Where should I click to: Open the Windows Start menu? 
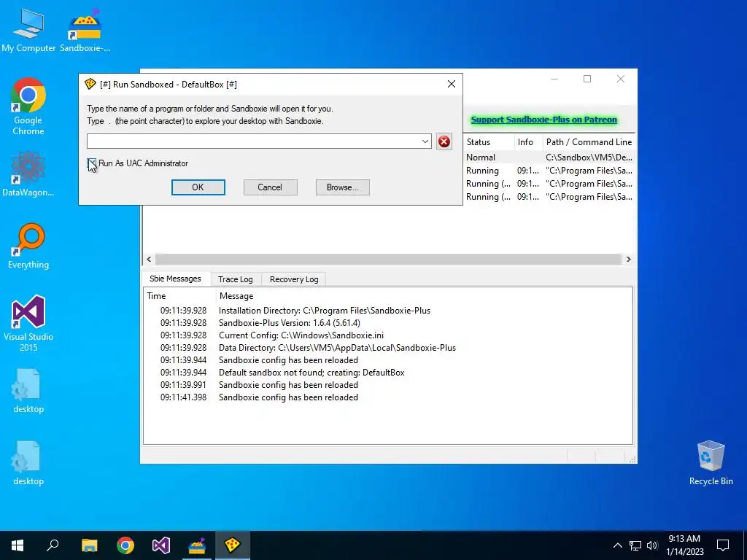[18, 545]
